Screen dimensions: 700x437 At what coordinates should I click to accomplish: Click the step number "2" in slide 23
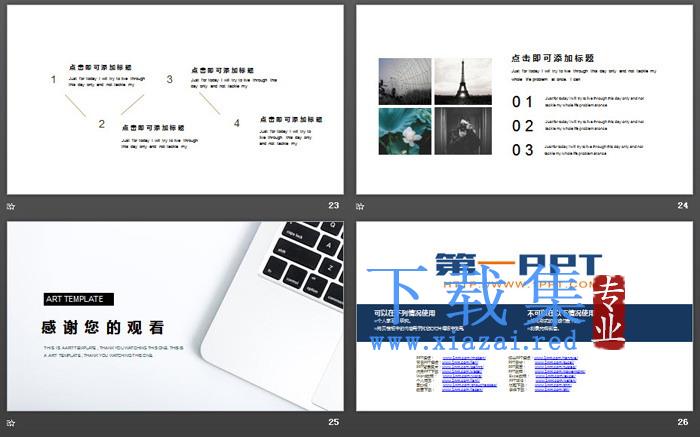102,124
